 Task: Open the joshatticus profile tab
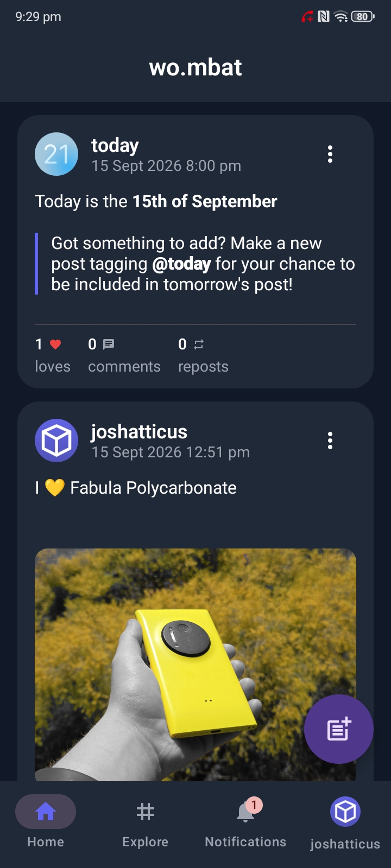click(345, 822)
